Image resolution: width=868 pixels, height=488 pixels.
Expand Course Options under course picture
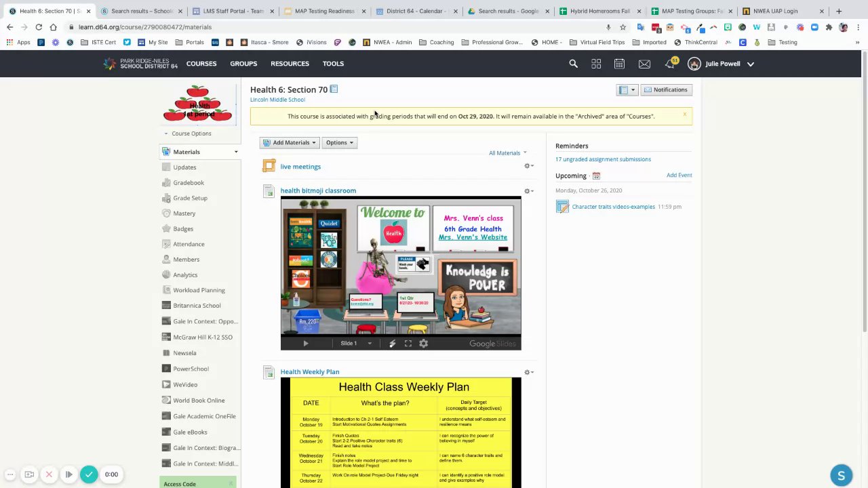point(188,134)
